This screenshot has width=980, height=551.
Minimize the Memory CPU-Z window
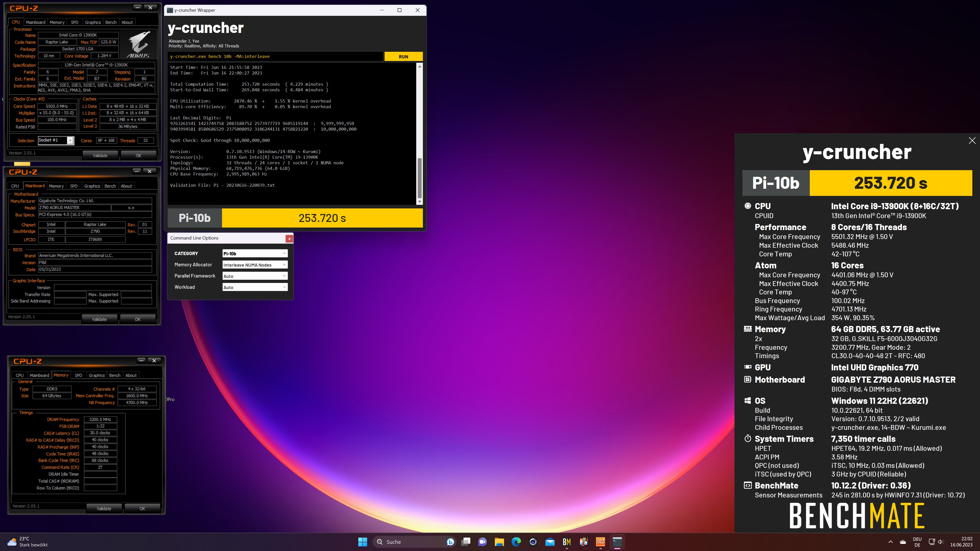pyautogui.click(x=142, y=360)
